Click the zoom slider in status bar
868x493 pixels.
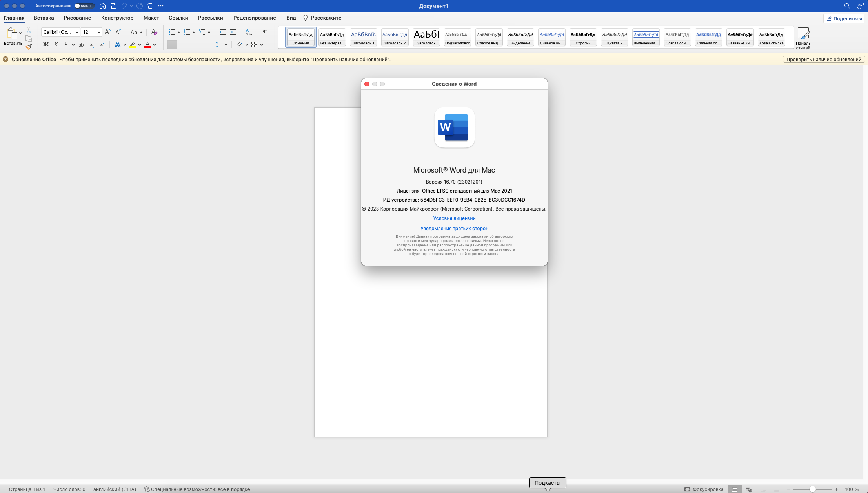812,489
